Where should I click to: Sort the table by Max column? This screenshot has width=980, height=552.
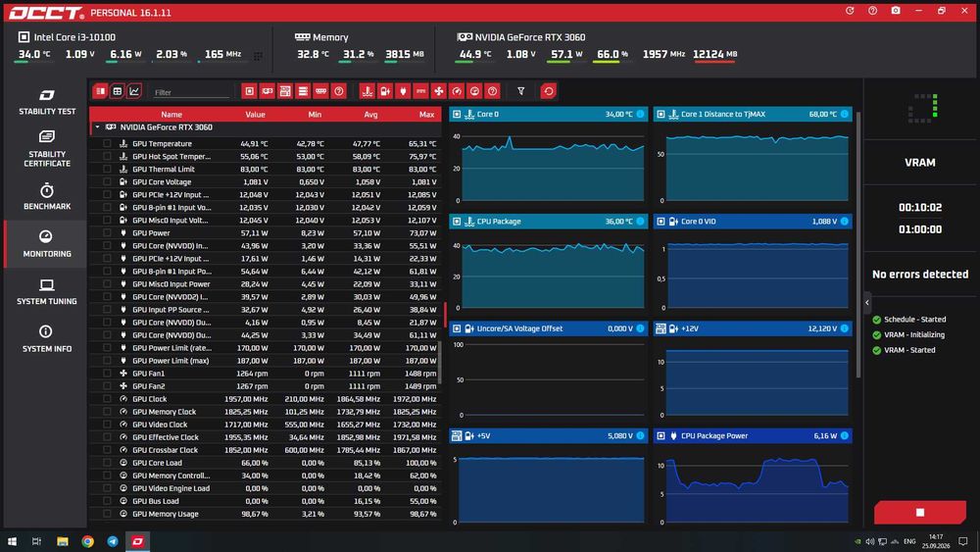(x=427, y=115)
